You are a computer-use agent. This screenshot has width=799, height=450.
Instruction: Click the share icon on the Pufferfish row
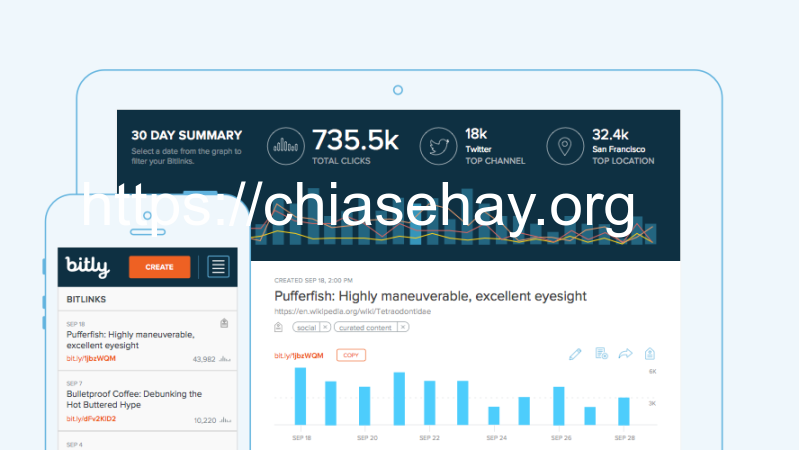pos(224,323)
